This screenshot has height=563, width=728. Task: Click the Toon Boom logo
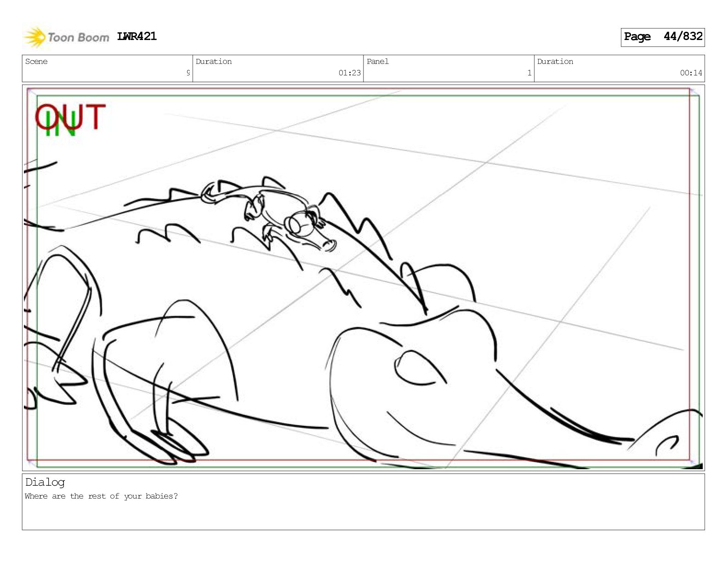67,37
